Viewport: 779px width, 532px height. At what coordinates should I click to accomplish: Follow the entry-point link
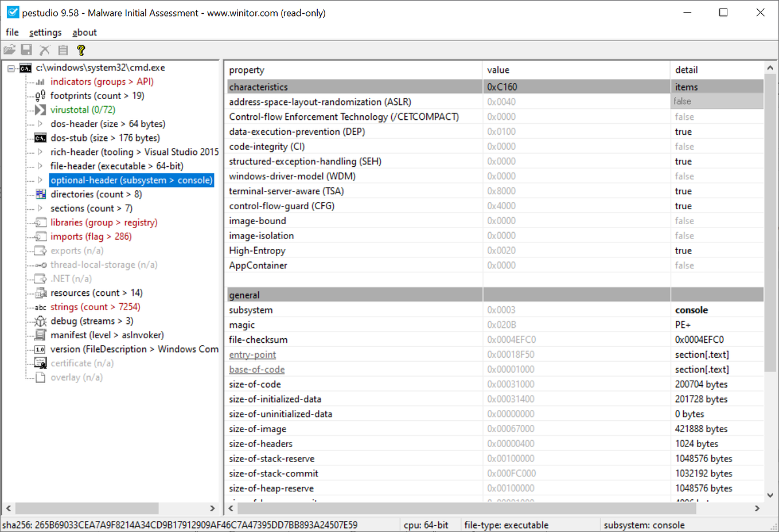click(x=252, y=354)
